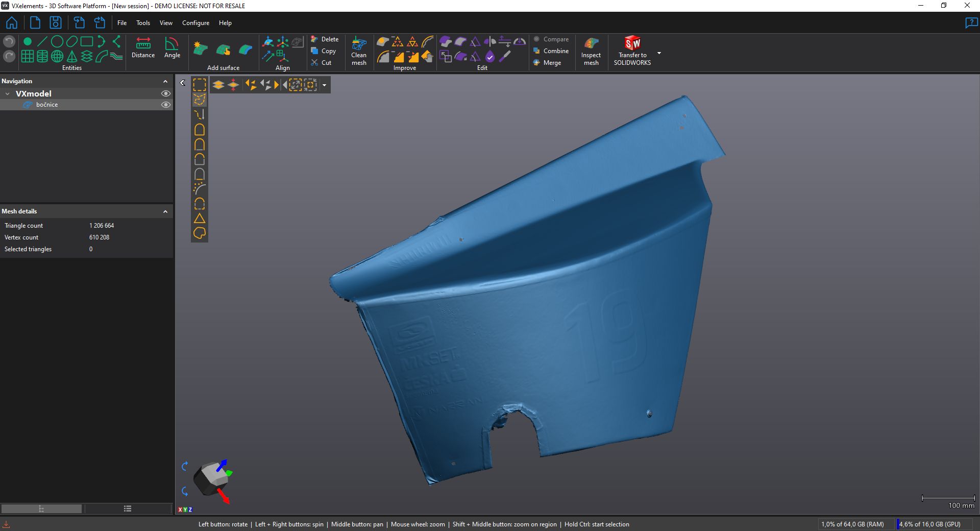Collapse the Navigation panel
Viewport: 980px width, 531px height.
(x=165, y=82)
